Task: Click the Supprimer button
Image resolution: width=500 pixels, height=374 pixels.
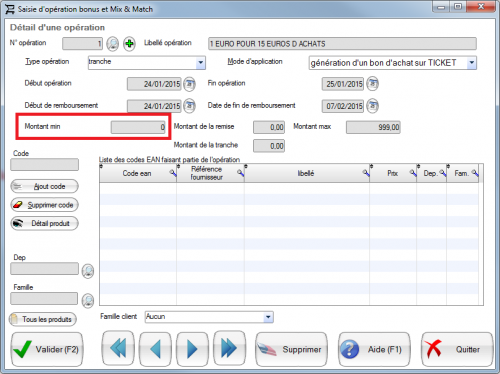Action: pos(292,349)
